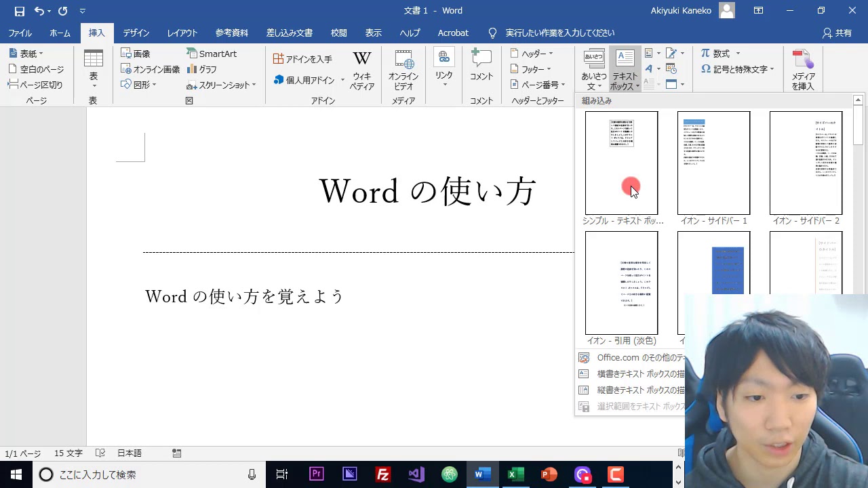Choose the シンプル - テキストボックス thumbnail

tap(621, 163)
